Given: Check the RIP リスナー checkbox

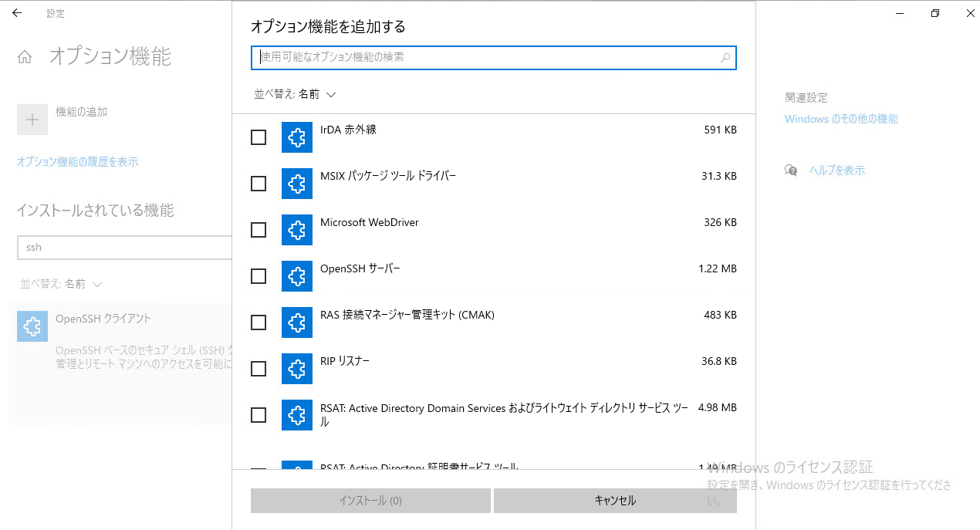Looking at the screenshot, I should click(259, 369).
